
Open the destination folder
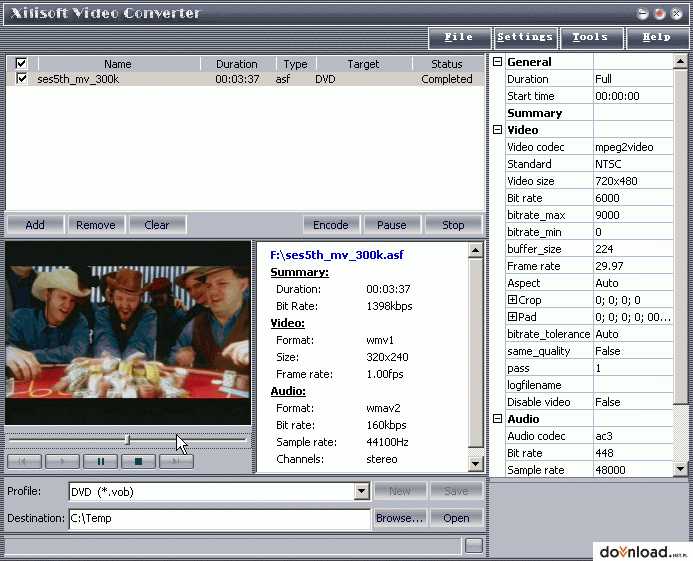pyautogui.click(x=456, y=518)
